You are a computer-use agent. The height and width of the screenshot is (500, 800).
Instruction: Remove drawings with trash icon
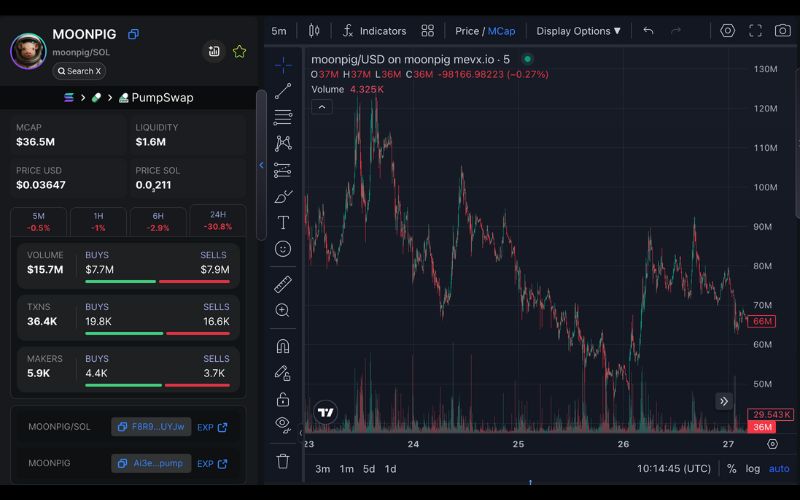(283, 461)
